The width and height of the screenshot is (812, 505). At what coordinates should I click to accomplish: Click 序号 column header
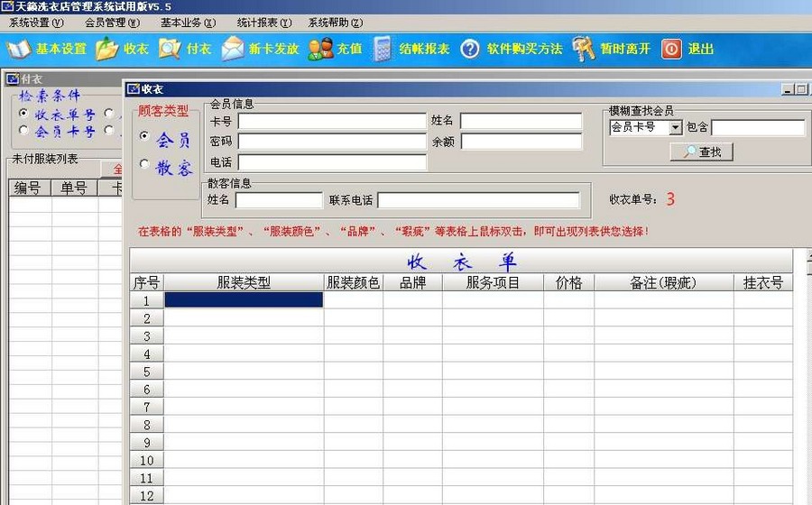tap(146, 282)
